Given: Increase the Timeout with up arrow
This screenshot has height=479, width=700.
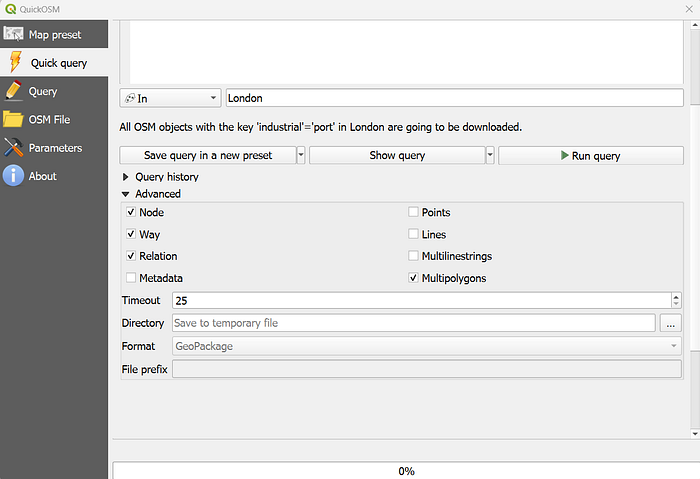Looking at the screenshot, I should tap(676, 297).
